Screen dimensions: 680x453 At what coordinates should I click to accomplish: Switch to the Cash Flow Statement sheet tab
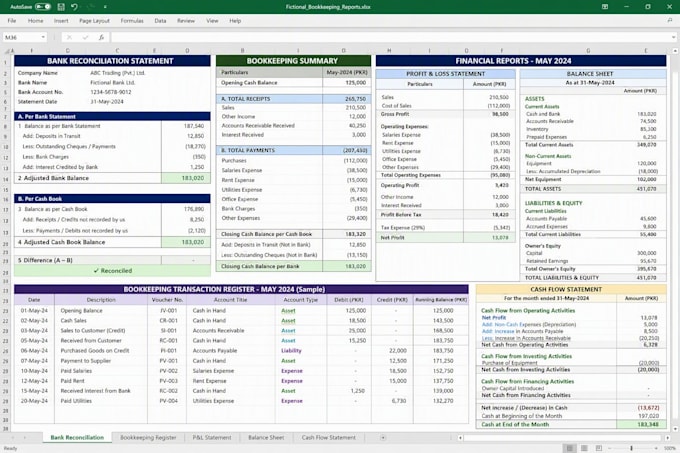click(329, 437)
